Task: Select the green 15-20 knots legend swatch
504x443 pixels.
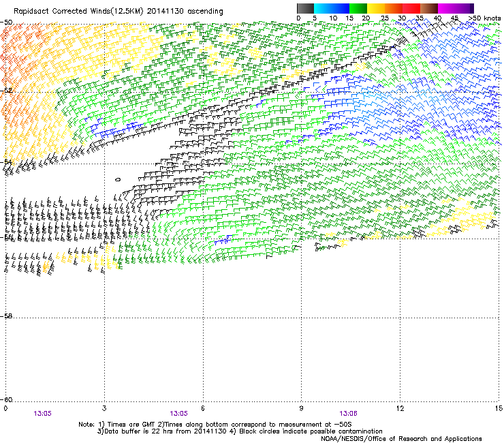Action: [358, 8]
